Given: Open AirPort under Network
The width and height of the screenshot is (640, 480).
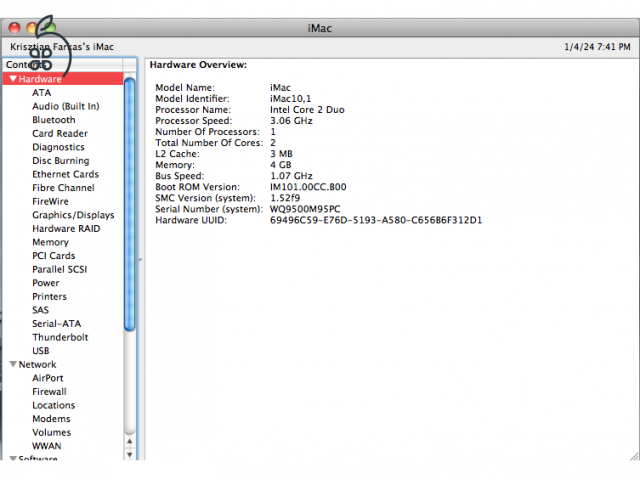Looking at the screenshot, I should tap(48, 378).
